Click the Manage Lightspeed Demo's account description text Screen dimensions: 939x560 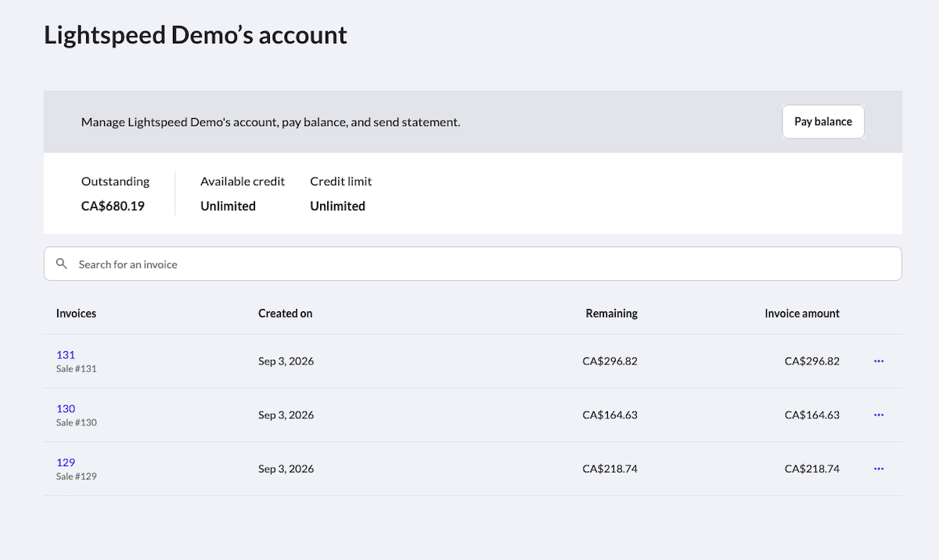coord(271,123)
